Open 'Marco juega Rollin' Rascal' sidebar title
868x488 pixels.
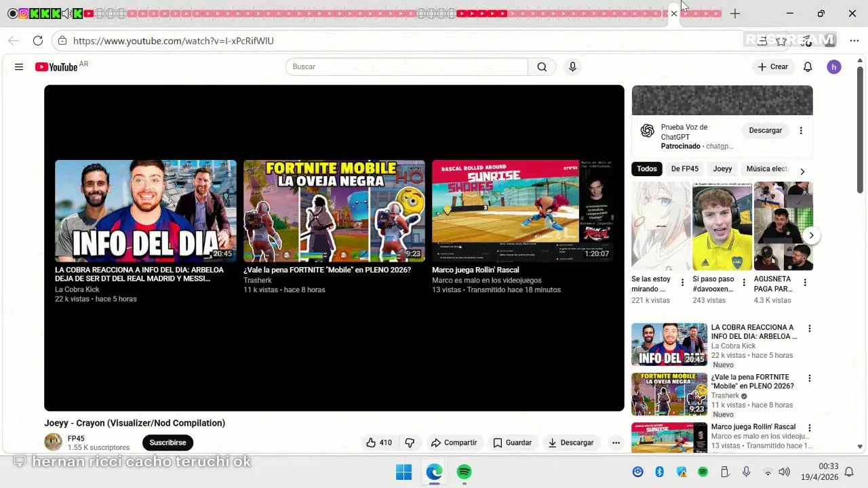coord(753,427)
